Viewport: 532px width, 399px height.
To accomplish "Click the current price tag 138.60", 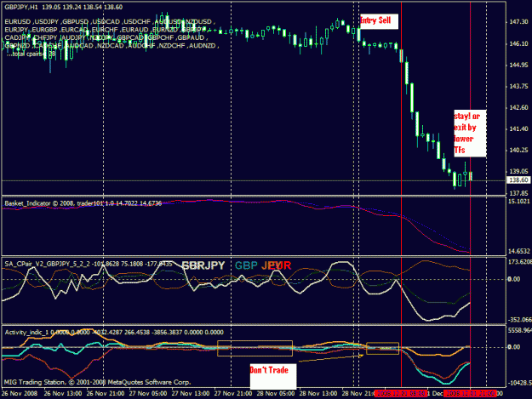I will pyautogui.click(x=518, y=180).
